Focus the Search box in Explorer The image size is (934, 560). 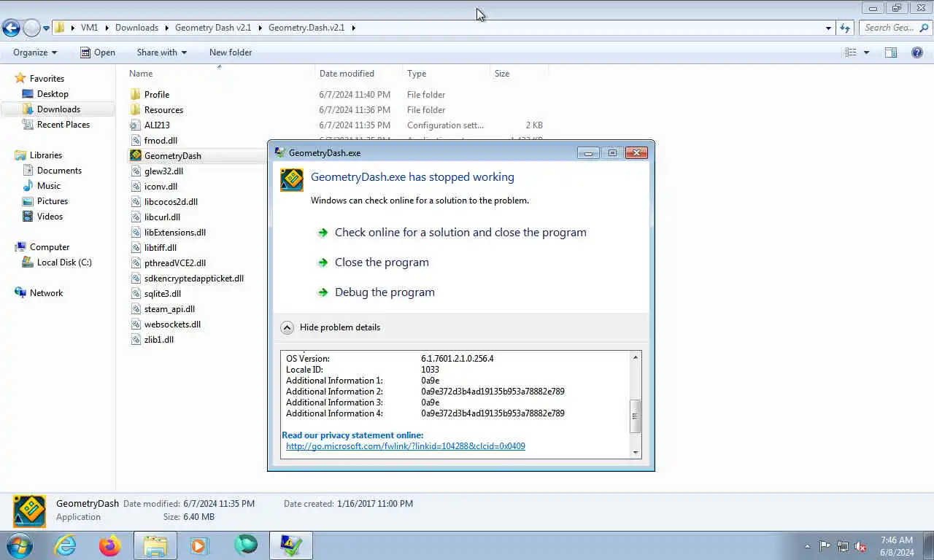tap(895, 28)
